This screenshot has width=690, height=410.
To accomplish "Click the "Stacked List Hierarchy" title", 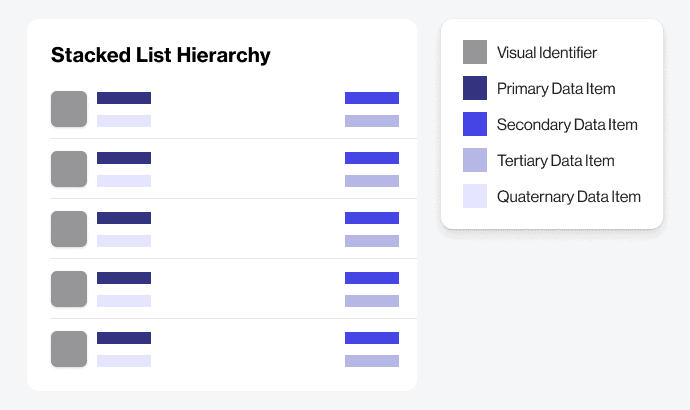I will (x=161, y=55).
